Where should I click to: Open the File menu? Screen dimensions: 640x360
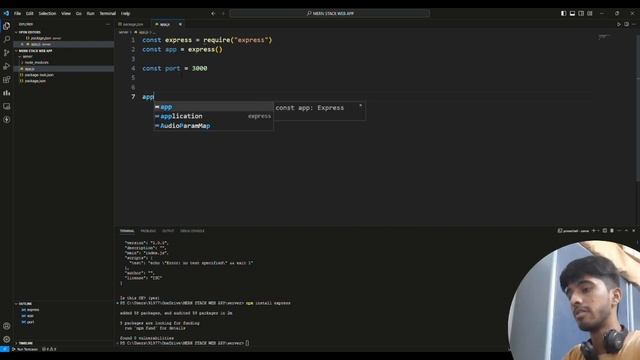pyautogui.click(x=18, y=13)
